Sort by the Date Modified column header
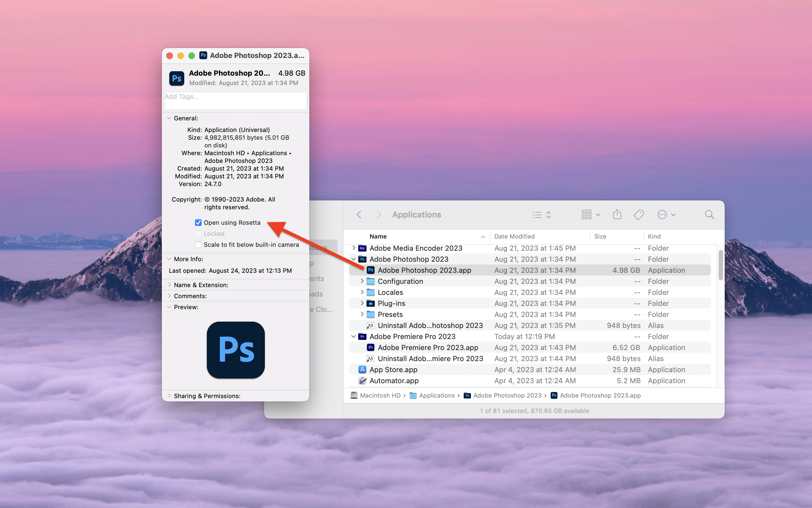812x508 pixels. pos(514,236)
